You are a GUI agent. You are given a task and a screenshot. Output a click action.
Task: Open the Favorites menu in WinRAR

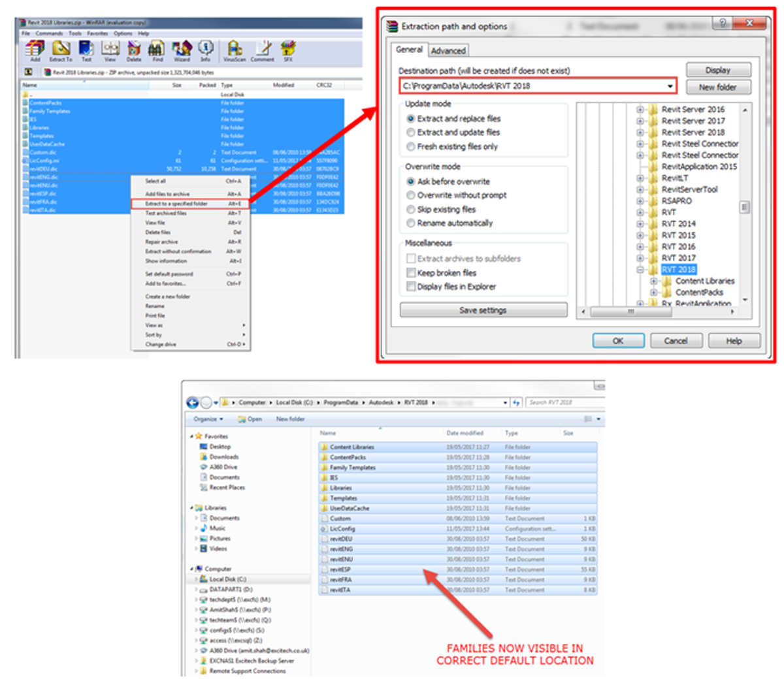(97, 33)
